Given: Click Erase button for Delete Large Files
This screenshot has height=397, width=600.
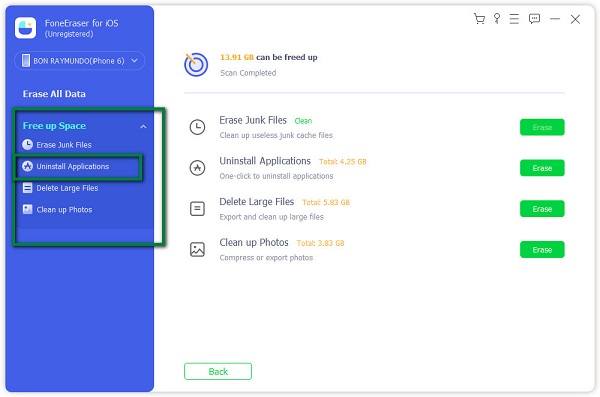Looking at the screenshot, I should [x=542, y=209].
